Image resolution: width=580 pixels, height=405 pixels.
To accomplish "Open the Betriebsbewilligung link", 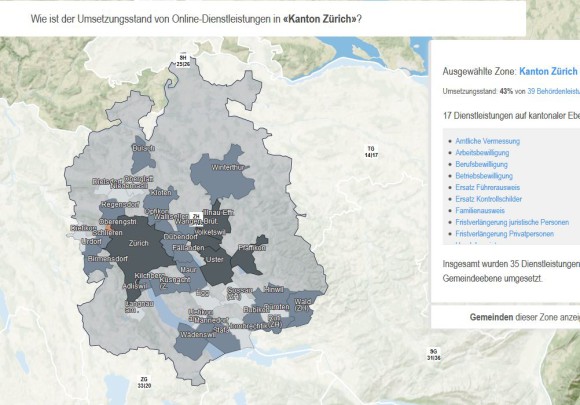I will [484, 176].
